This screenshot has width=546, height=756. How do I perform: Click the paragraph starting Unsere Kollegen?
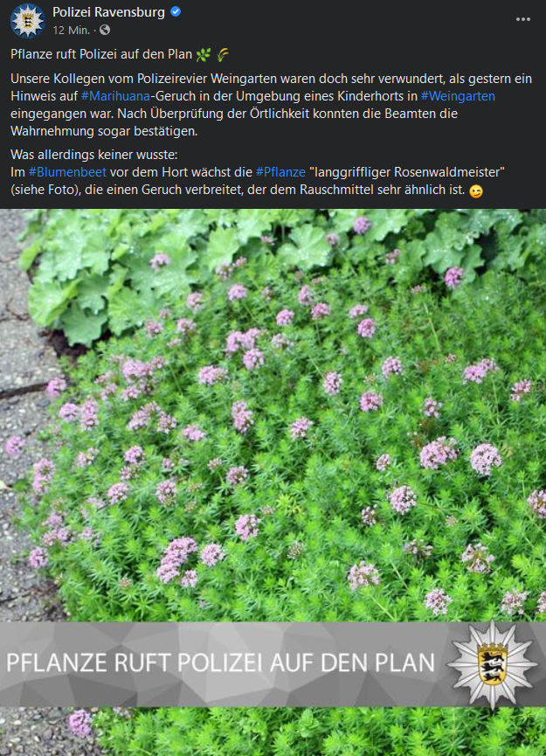pos(272,105)
